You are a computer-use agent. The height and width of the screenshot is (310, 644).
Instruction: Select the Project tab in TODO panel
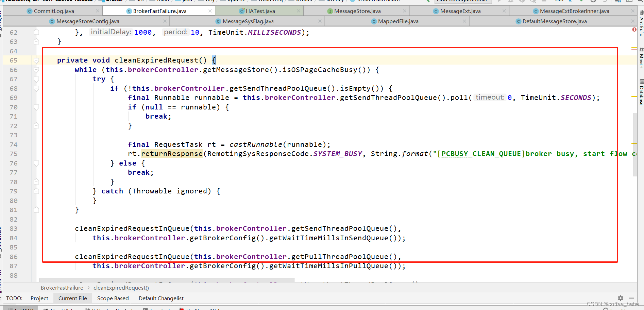[39, 298]
